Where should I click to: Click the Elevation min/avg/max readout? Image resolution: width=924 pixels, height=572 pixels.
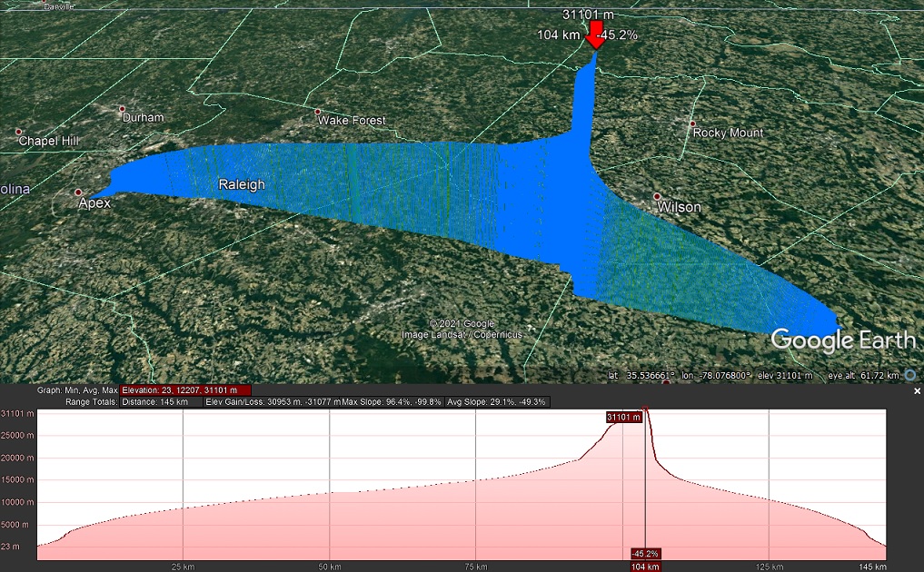click(x=184, y=390)
